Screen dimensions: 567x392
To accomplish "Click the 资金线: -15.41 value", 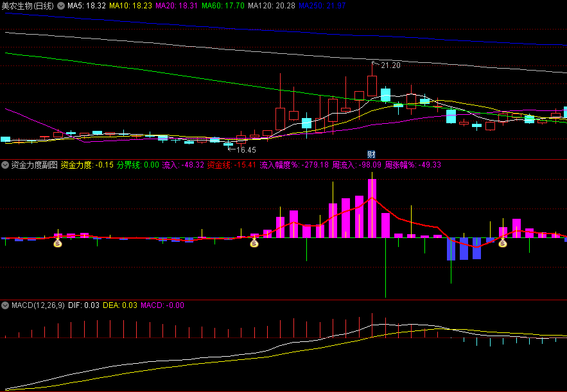I will point(231,166).
